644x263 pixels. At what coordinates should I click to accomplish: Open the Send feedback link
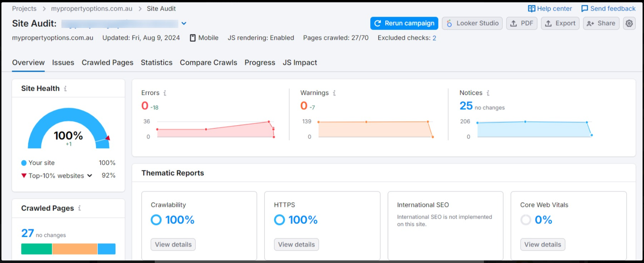pos(609,8)
